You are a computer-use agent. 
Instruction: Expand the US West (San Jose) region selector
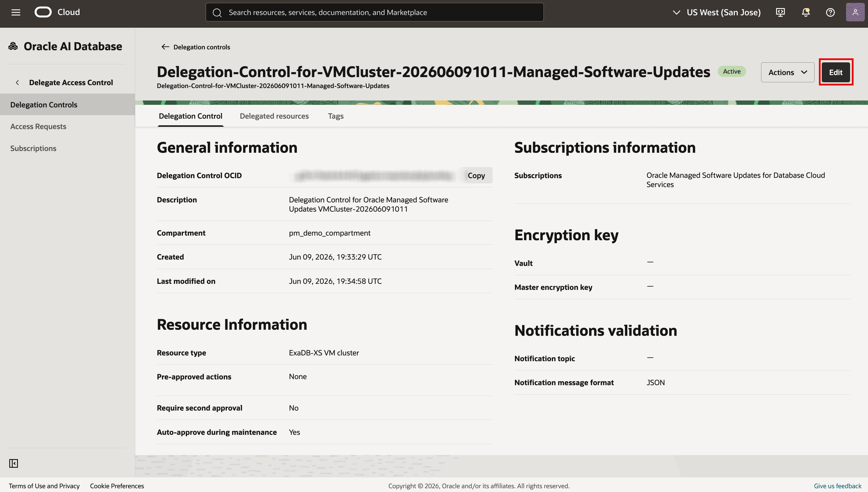coord(716,12)
